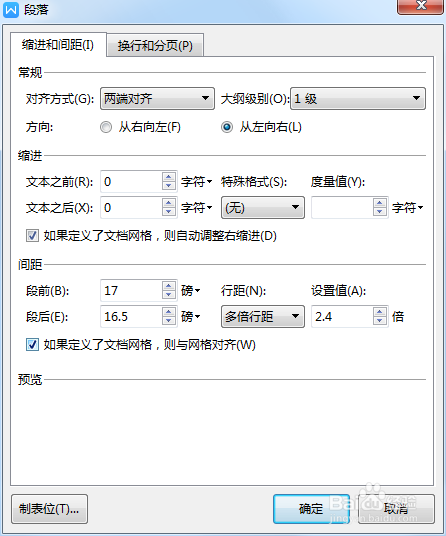Click the 设置值(A) field showing 2.4
The height and width of the screenshot is (536, 446).
click(342, 317)
